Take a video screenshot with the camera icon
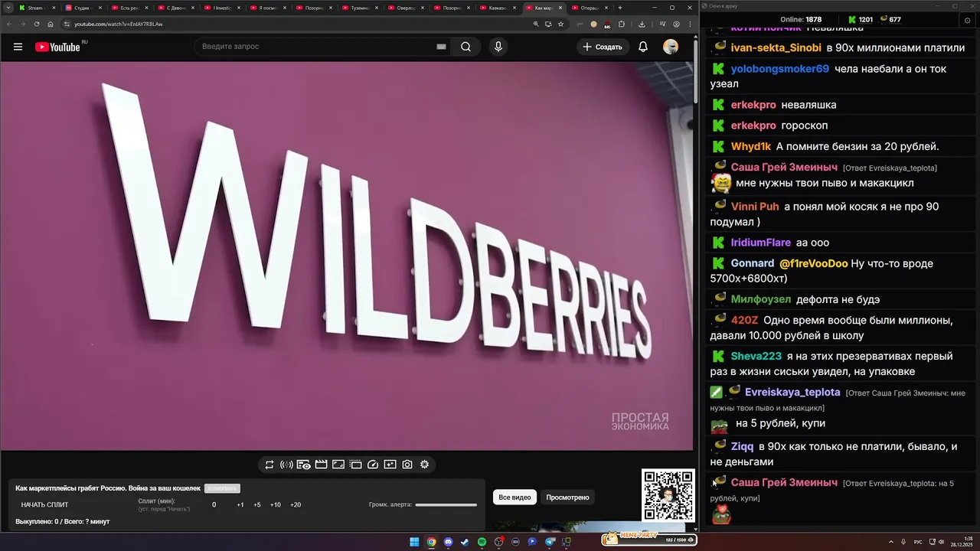980x551 pixels. pyautogui.click(x=407, y=465)
